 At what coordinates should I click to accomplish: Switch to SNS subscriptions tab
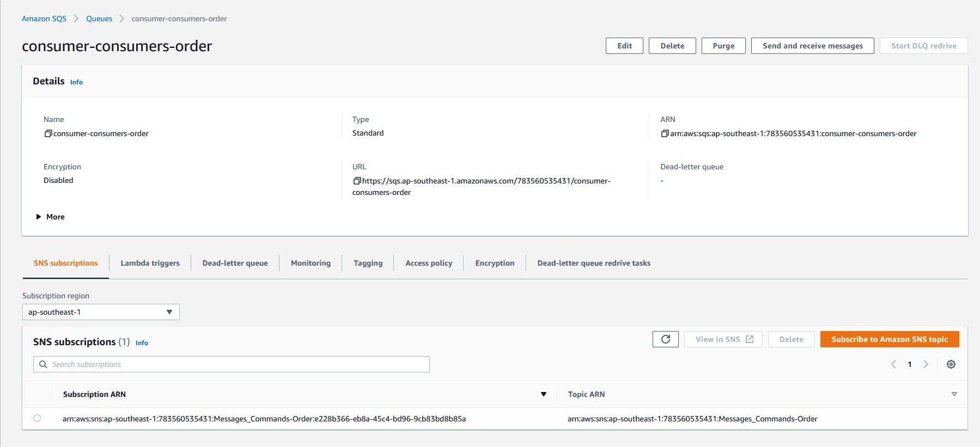point(66,263)
